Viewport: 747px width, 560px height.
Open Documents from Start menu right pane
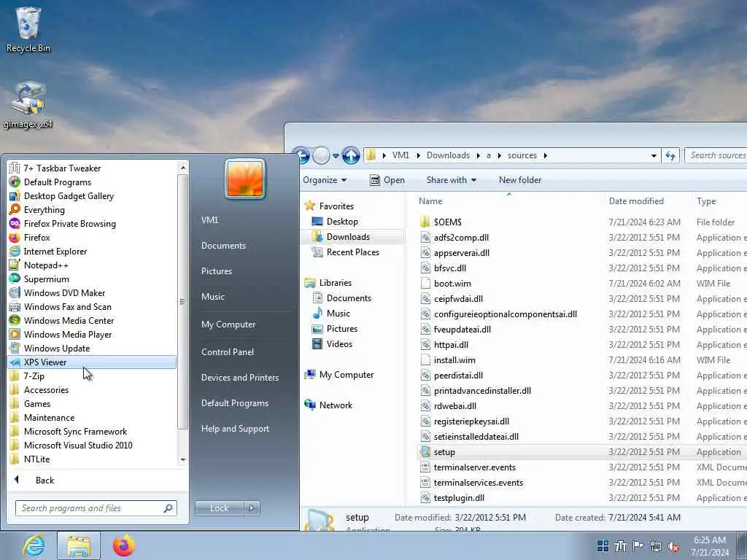(x=223, y=246)
